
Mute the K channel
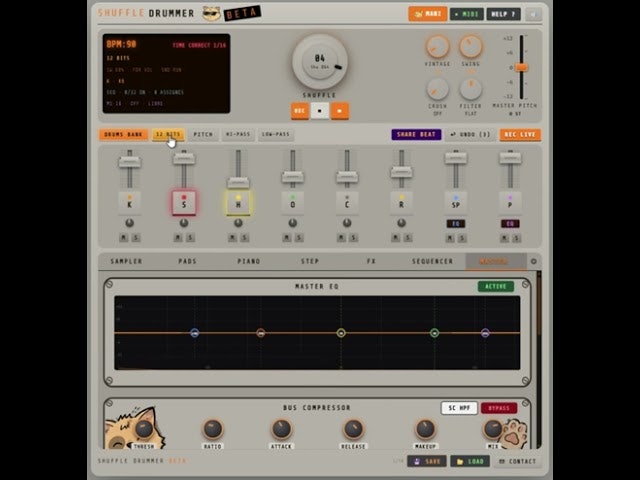click(x=124, y=238)
